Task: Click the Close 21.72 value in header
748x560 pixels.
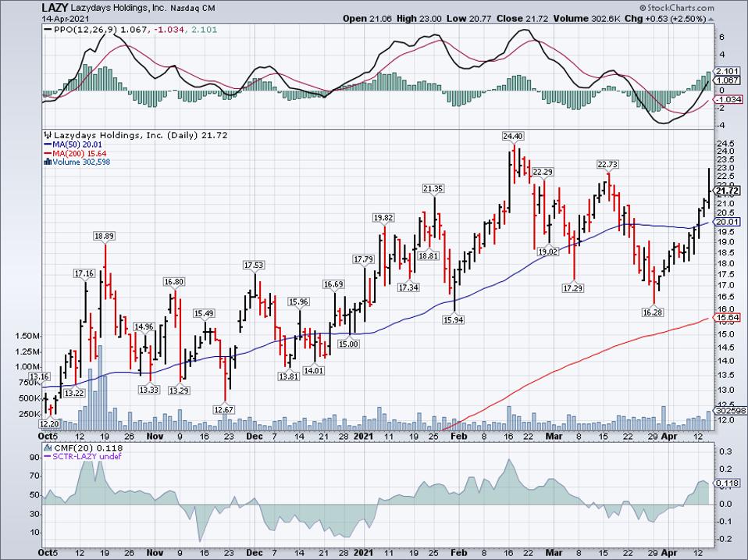Action: point(522,19)
